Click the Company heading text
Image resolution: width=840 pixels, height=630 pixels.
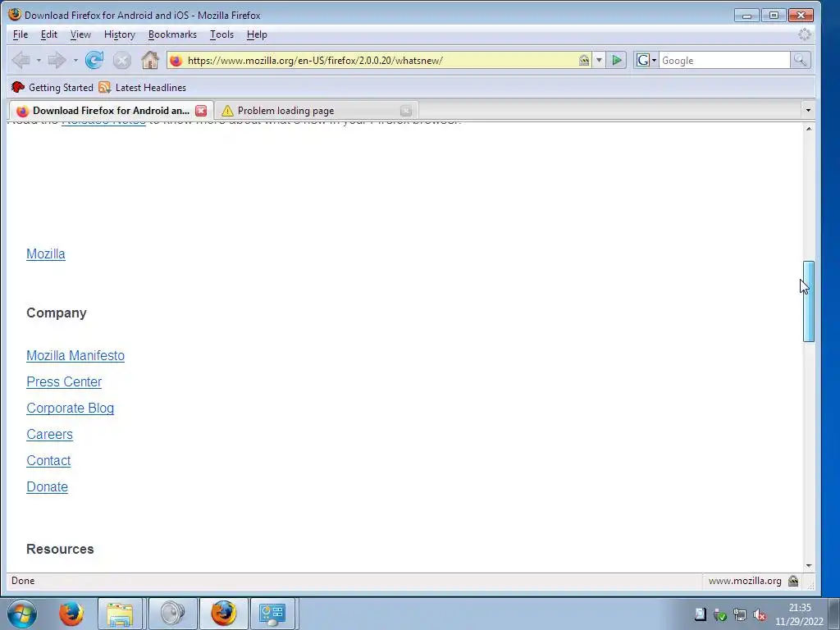57,313
